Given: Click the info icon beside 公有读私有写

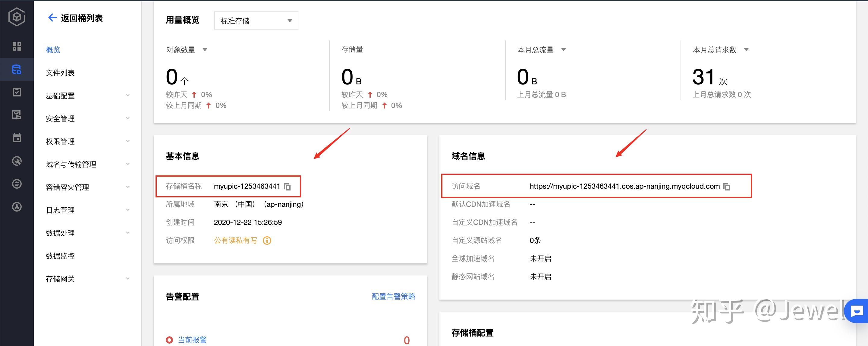Looking at the screenshot, I should click(x=266, y=241).
